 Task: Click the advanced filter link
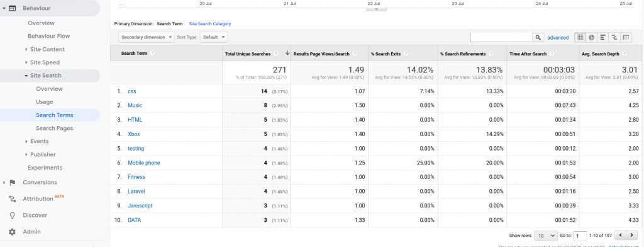pos(558,37)
